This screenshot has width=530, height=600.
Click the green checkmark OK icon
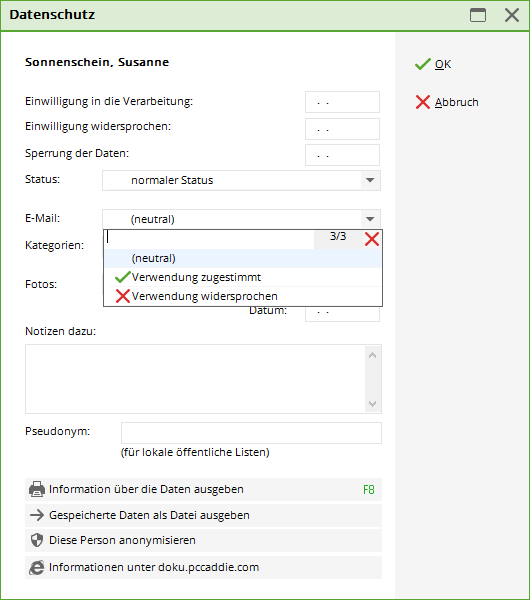(423, 64)
